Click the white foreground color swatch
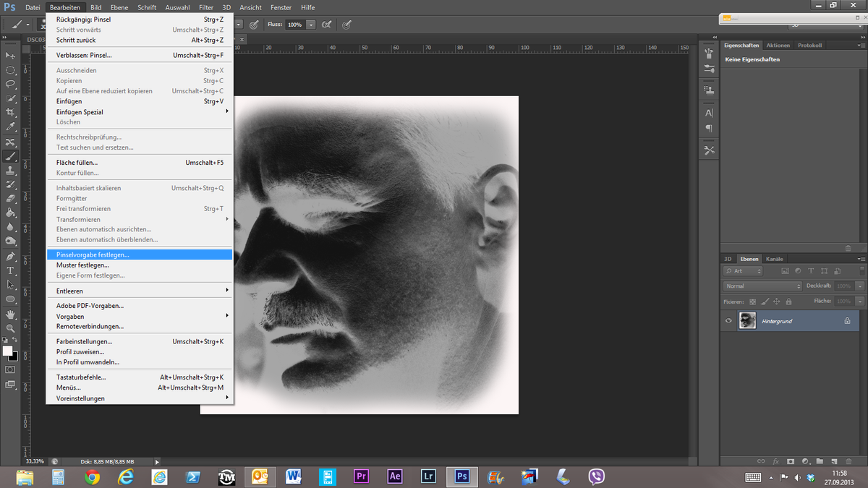This screenshot has height=488, width=868. click(x=8, y=351)
